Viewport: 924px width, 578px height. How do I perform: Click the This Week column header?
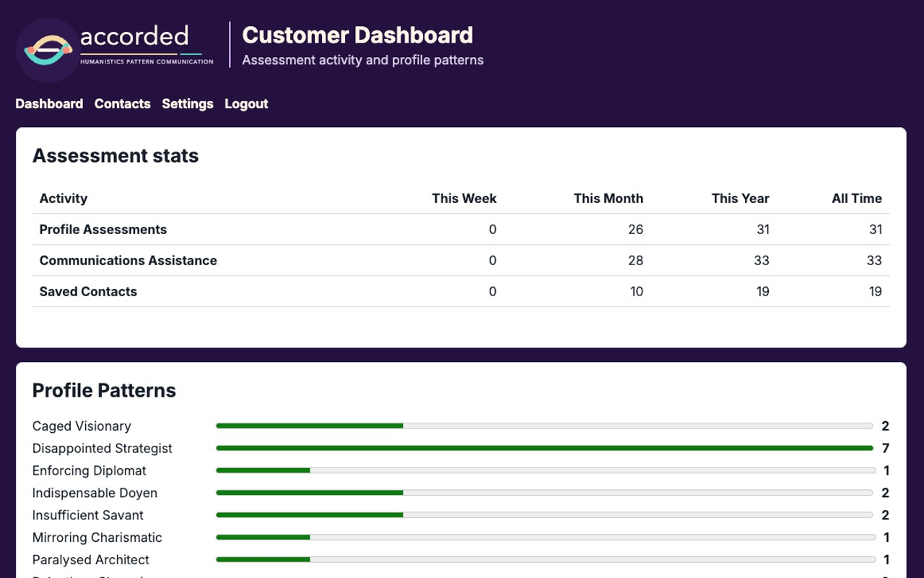tap(464, 199)
